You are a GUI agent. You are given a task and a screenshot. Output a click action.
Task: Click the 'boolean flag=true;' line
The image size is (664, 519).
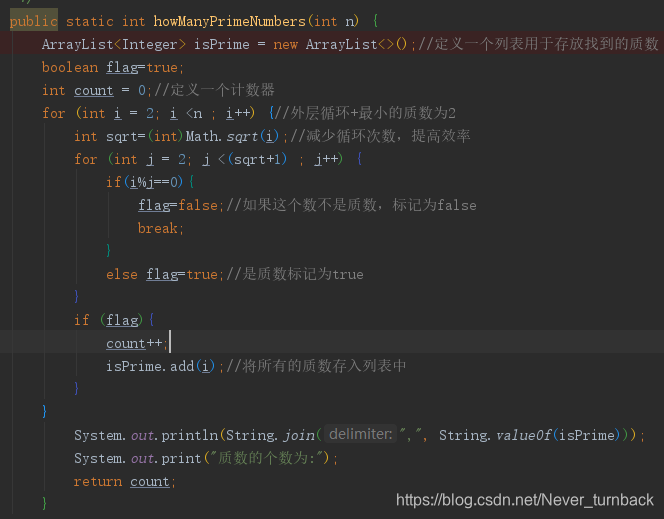pyautogui.click(x=113, y=67)
